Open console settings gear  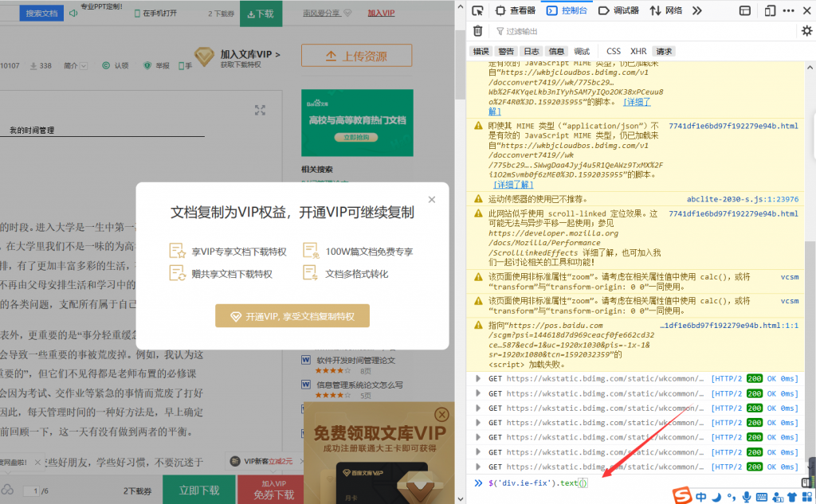[x=806, y=31]
